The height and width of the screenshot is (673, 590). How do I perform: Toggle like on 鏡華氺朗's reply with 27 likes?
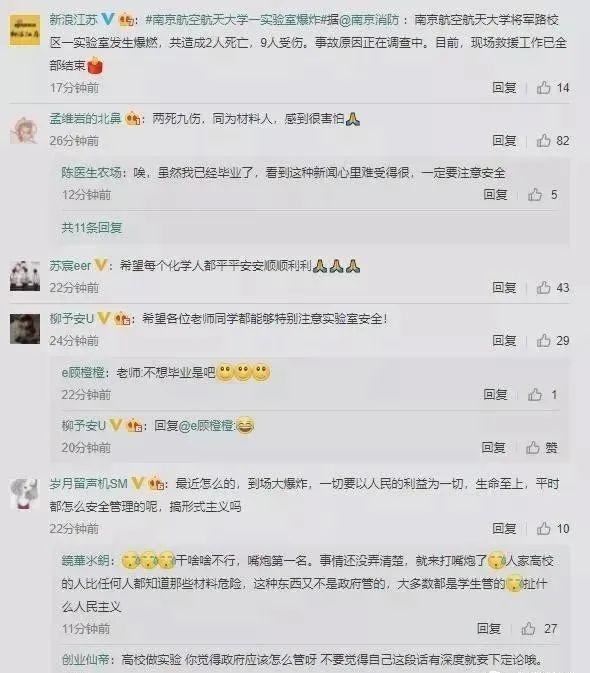528,629
